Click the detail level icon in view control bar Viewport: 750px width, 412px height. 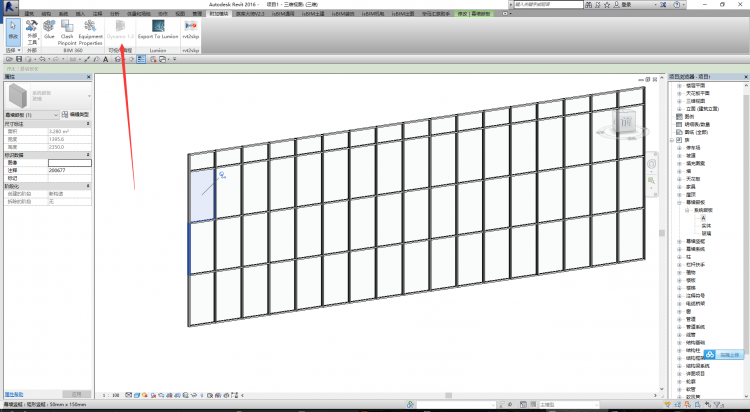point(129,395)
